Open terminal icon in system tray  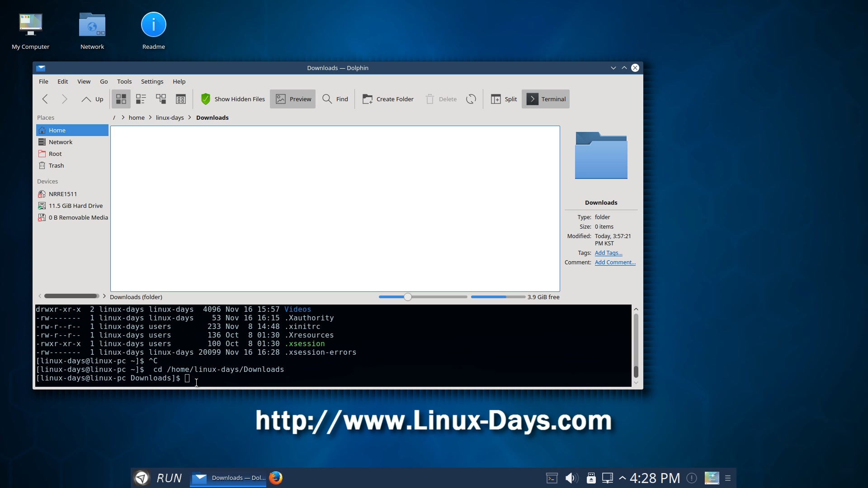[552, 478]
